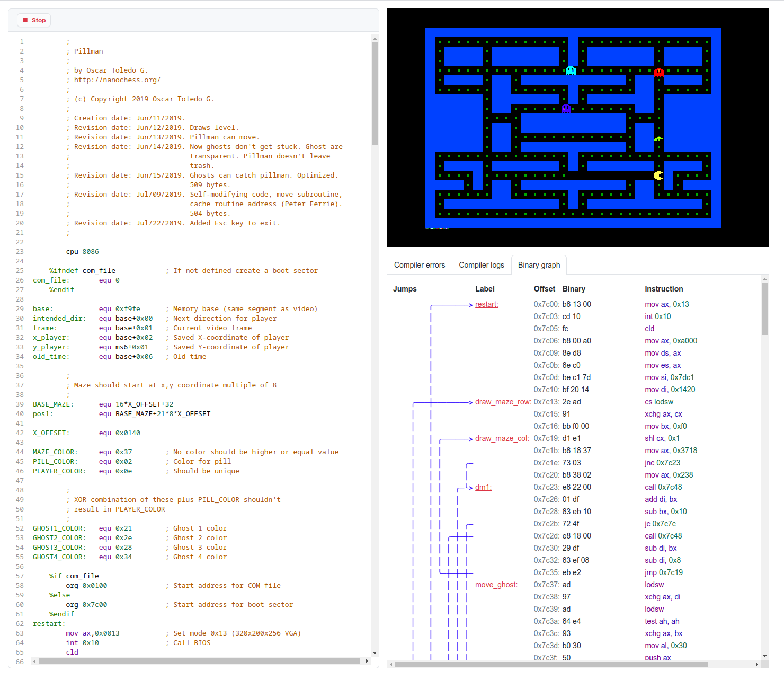Click the 'http://nanochess.org/' comment line

point(113,80)
